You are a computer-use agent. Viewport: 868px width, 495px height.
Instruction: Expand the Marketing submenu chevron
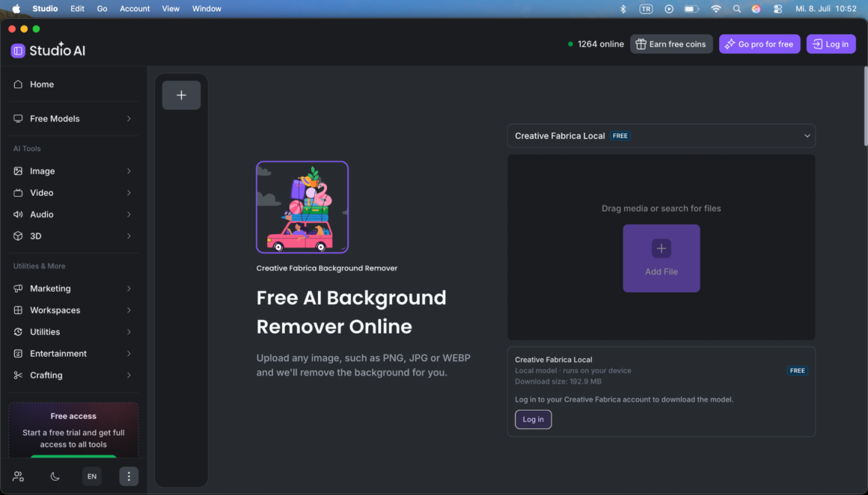point(129,288)
